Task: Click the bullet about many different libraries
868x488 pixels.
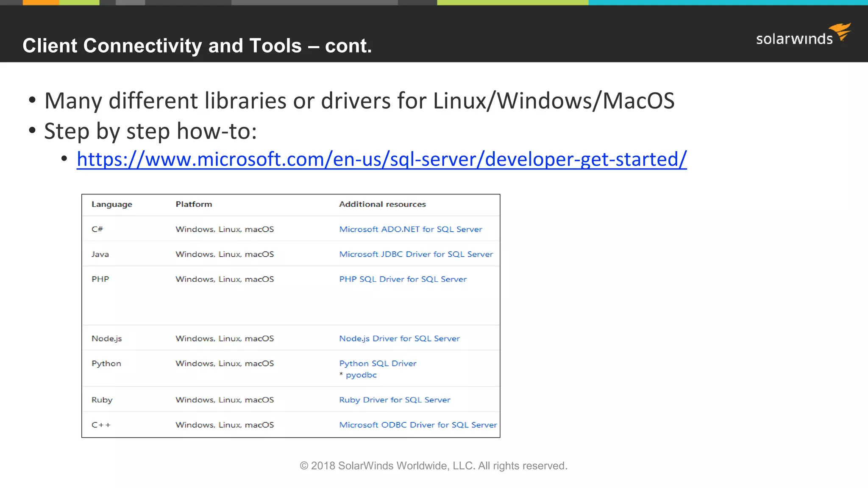Action: click(x=359, y=101)
